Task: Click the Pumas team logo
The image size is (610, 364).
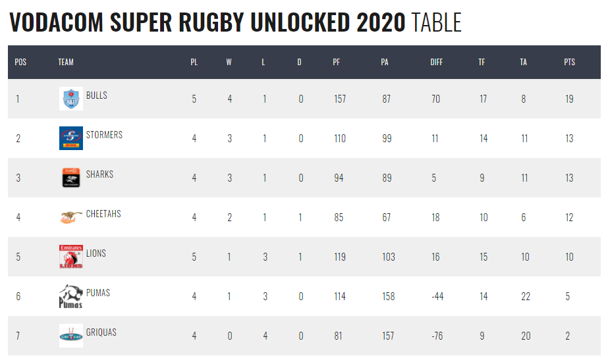Action: (x=70, y=296)
